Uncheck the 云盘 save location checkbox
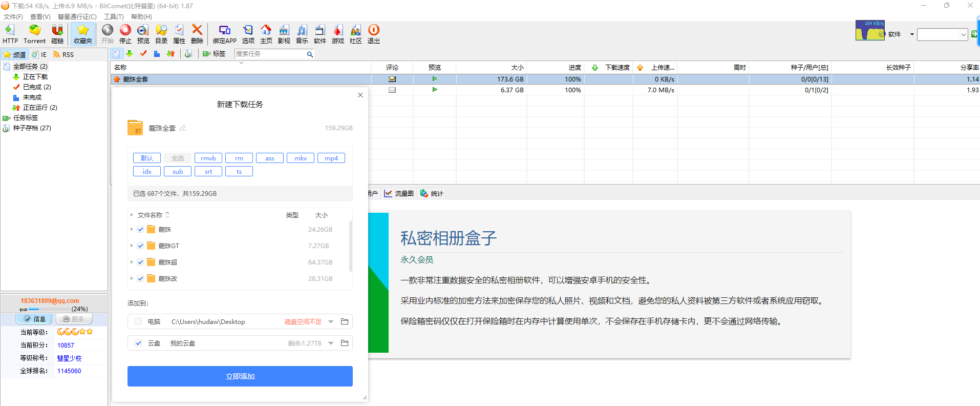 (138, 343)
